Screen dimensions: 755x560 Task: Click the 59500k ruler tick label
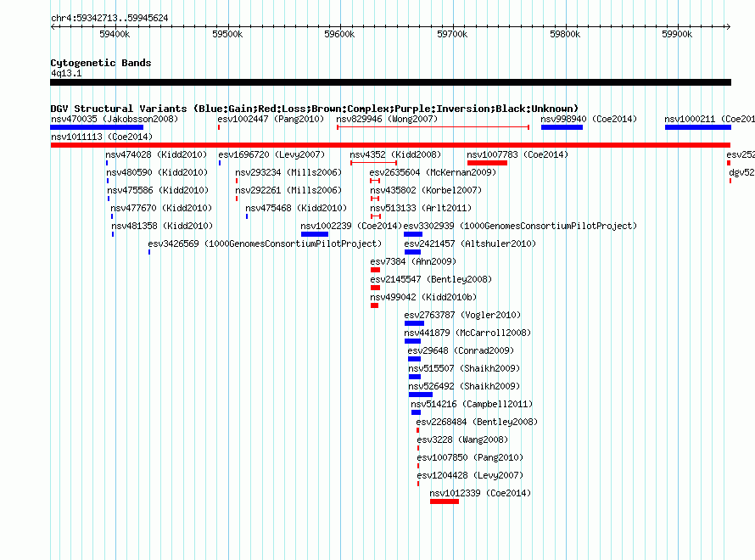pyautogui.click(x=227, y=34)
